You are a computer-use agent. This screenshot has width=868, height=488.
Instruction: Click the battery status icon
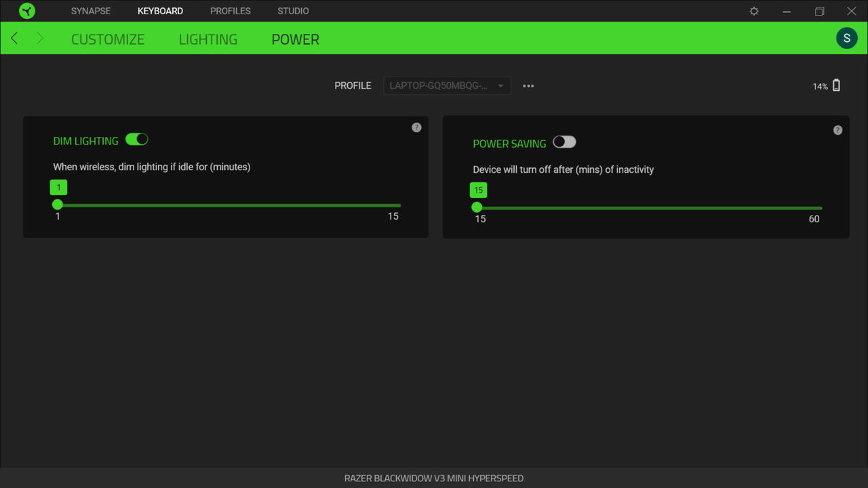pos(836,85)
